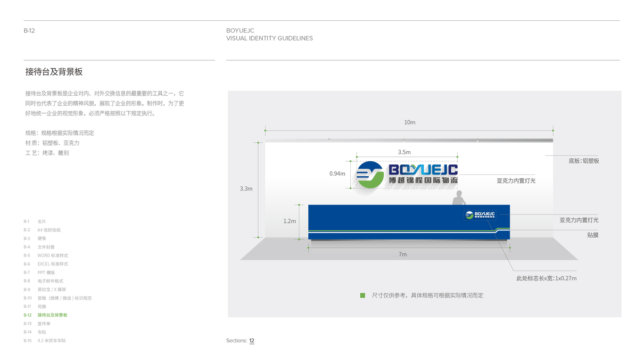The width and height of the screenshot is (644, 362).
Task: Click the large BOYUEJC wall logo
Action: click(407, 174)
